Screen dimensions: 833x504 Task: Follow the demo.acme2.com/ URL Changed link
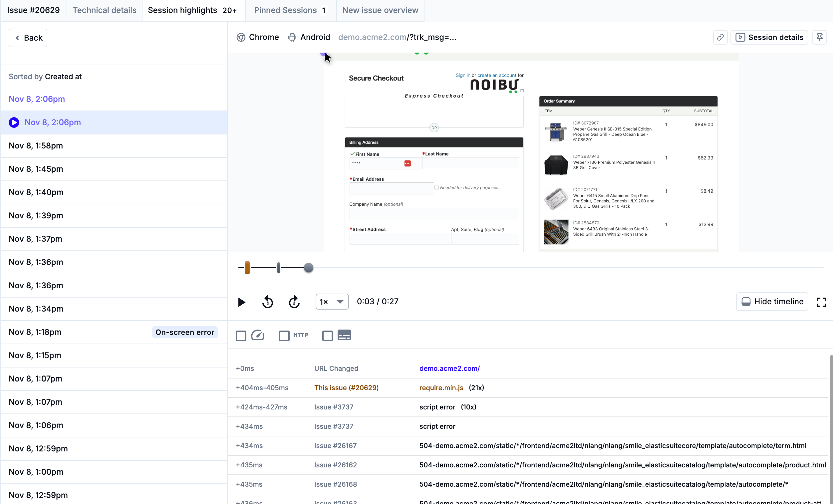click(x=449, y=369)
